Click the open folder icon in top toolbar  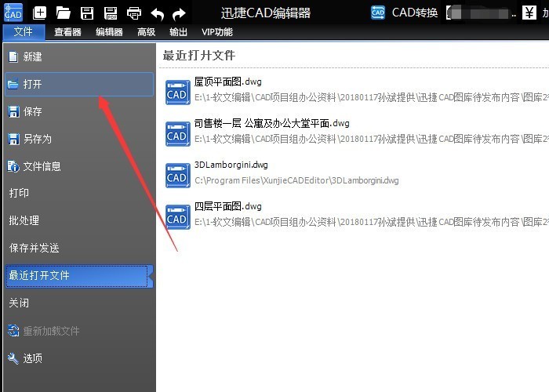click(63, 13)
